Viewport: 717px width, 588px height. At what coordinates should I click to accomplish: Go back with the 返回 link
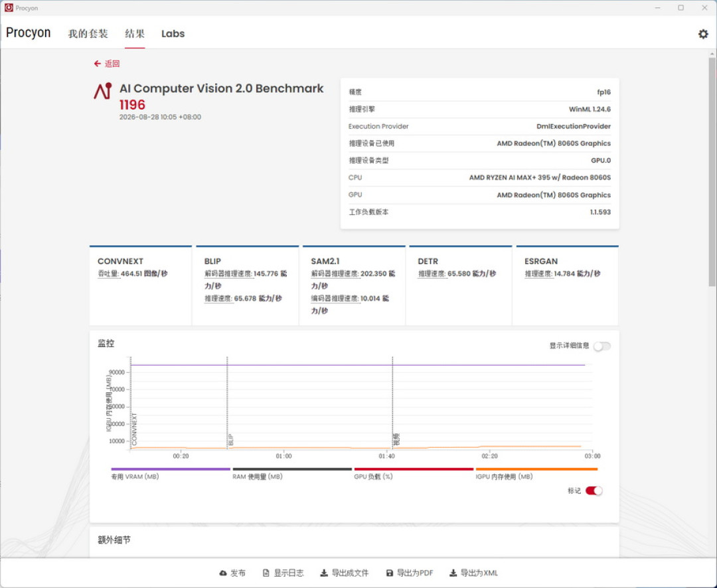point(112,64)
